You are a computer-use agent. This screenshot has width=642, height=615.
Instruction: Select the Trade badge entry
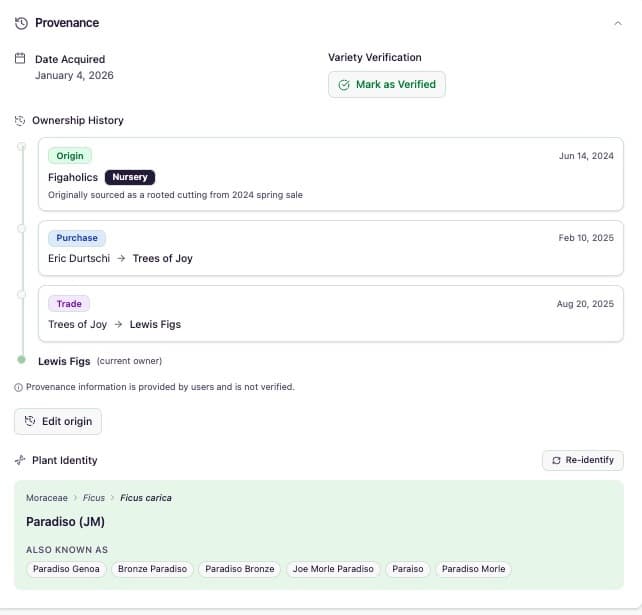[69, 303]
